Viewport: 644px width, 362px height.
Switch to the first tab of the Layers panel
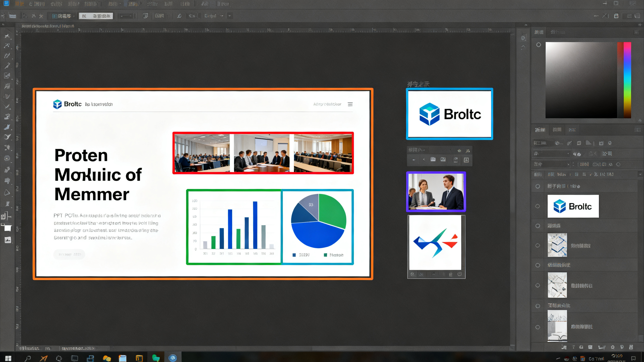540,130
